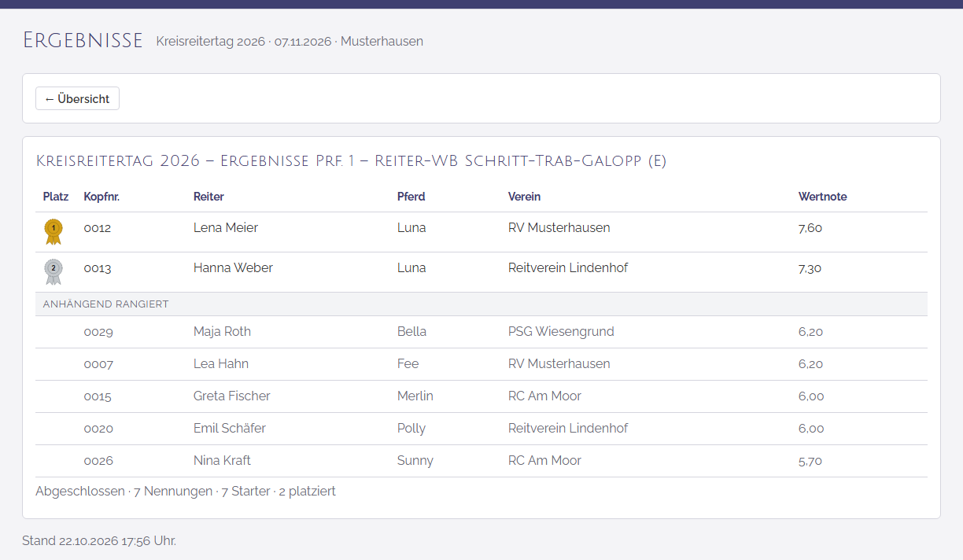Click horse name Merlin
The image size is (963, 560).
pyautogui.click(x=415, y=396)
